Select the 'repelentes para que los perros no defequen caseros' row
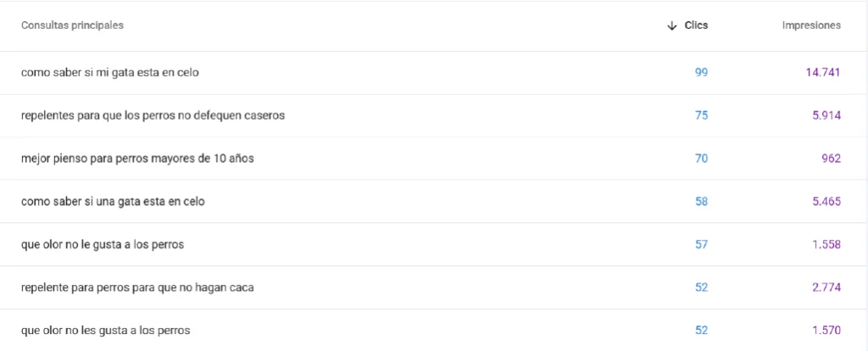Image resolution: width=868 pixels, height=351 pixels. 153,115
